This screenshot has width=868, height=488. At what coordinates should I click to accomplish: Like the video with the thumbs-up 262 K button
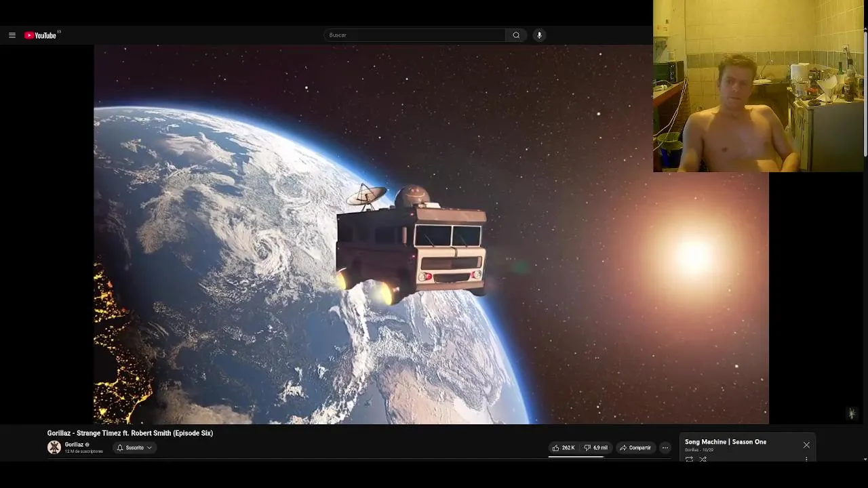coord(564,448)
